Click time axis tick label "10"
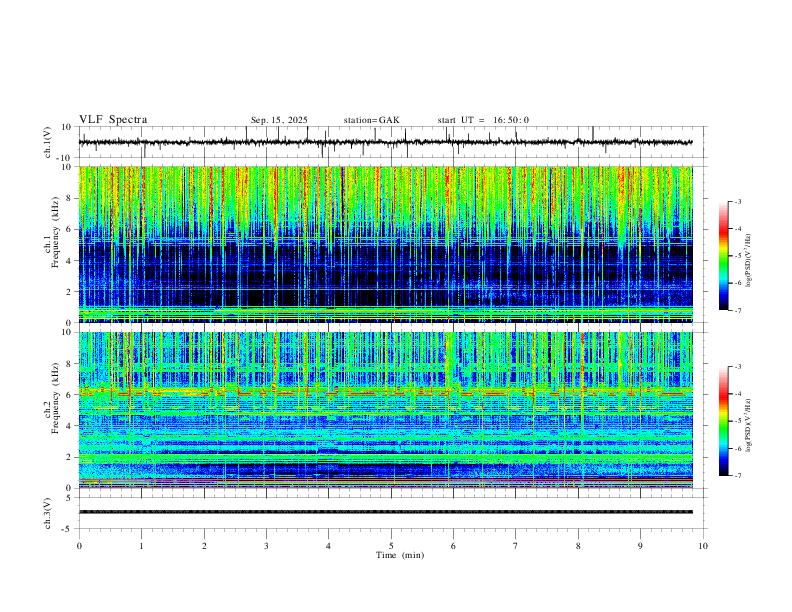The height and width of the screenshot is (612, 792). (703, 546)
